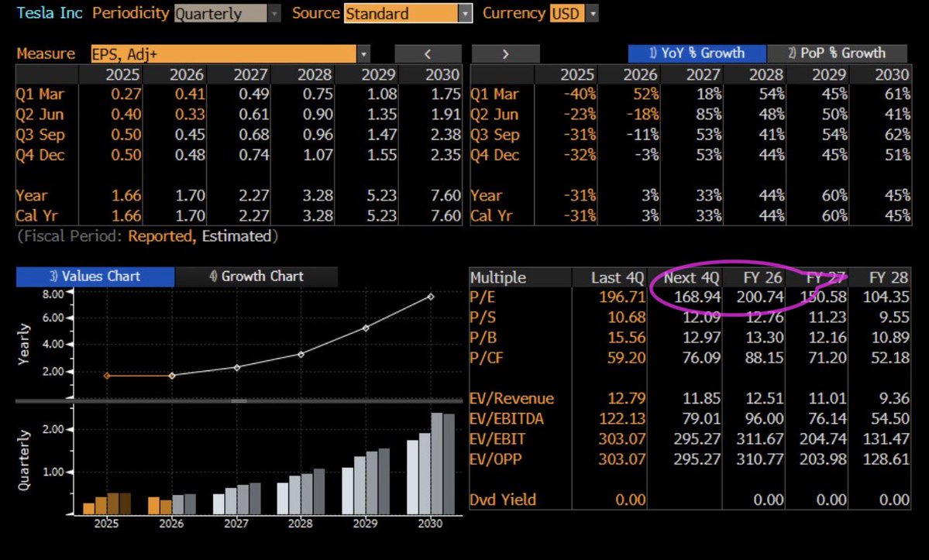Click the 2028 column header in EPS table
Viewport: 929px width, 560px height.
[315, 74]
